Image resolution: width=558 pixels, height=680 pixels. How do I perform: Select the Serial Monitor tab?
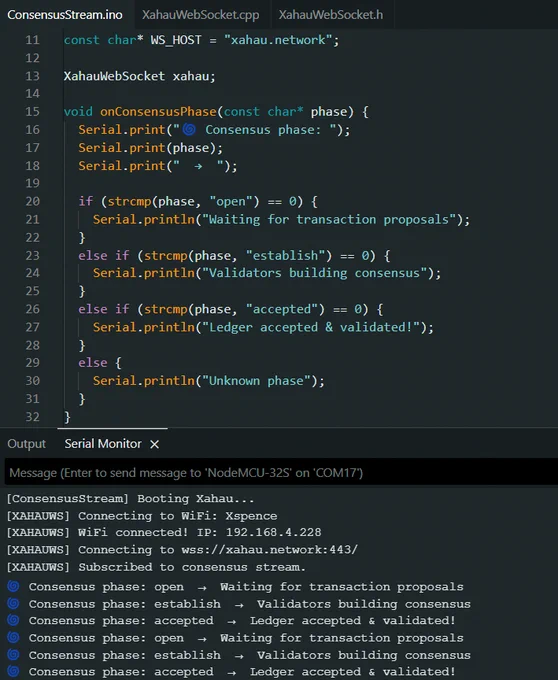coord(103,444)
